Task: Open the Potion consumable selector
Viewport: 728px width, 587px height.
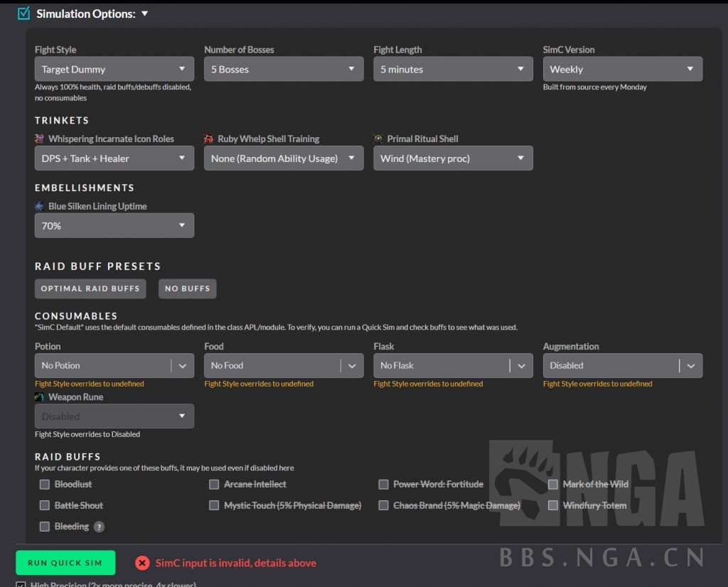Action: click(114, 365)
